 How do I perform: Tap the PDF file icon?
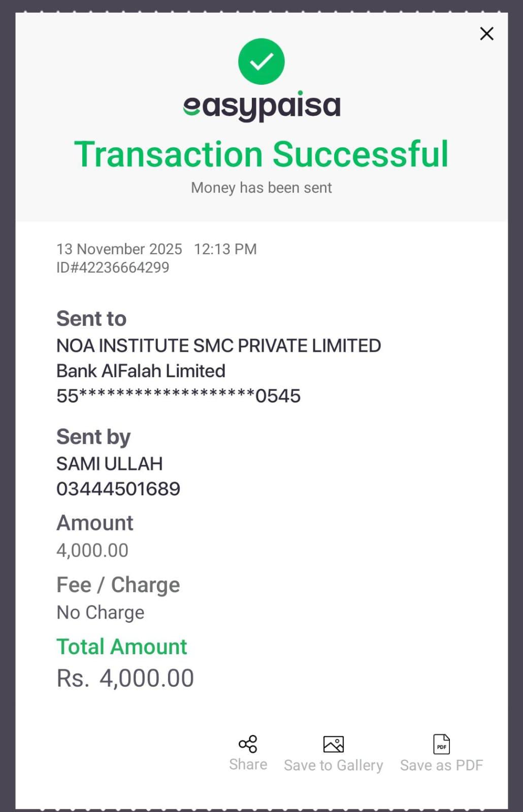pyautogui.click(x=441, y=744)
